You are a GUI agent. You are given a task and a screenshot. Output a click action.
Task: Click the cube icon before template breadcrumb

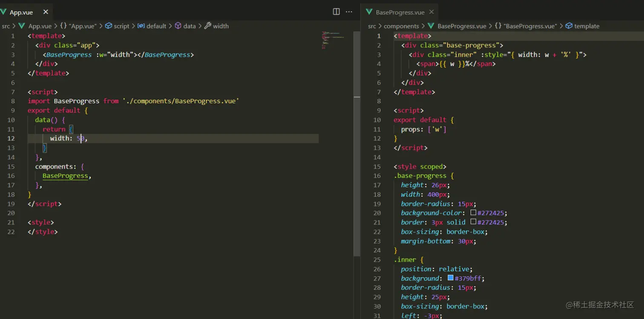(569, 26)
